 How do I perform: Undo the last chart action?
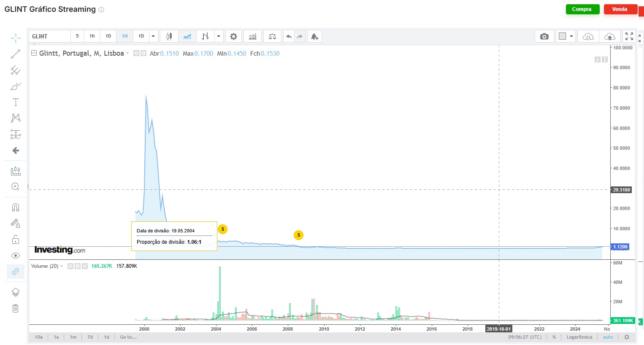click(289, 37)
